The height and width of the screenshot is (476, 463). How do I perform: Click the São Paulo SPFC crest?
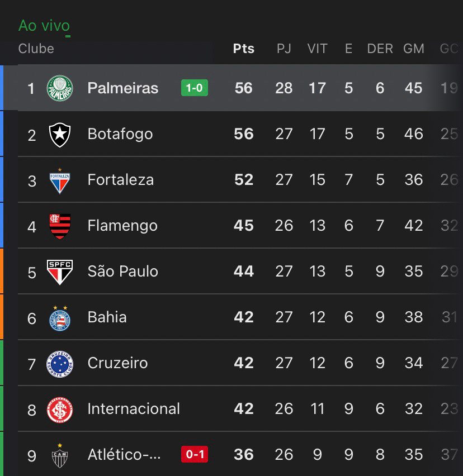pos(60,272)
